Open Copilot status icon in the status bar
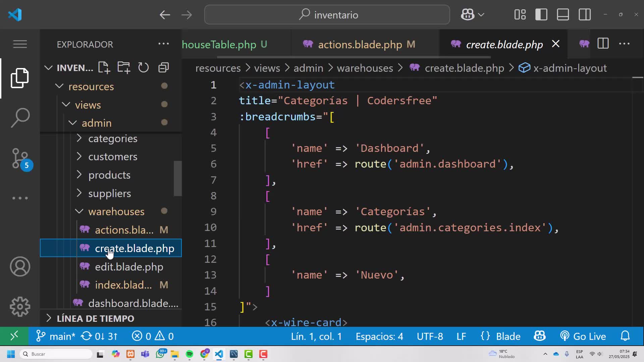The height and width of the screenshot is (362, 644). coord(540,336)
